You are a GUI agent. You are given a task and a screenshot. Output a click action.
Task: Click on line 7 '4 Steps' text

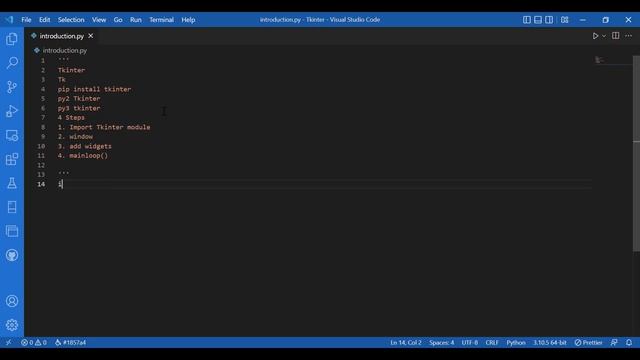pyautogui.click(x=71, y=118)
